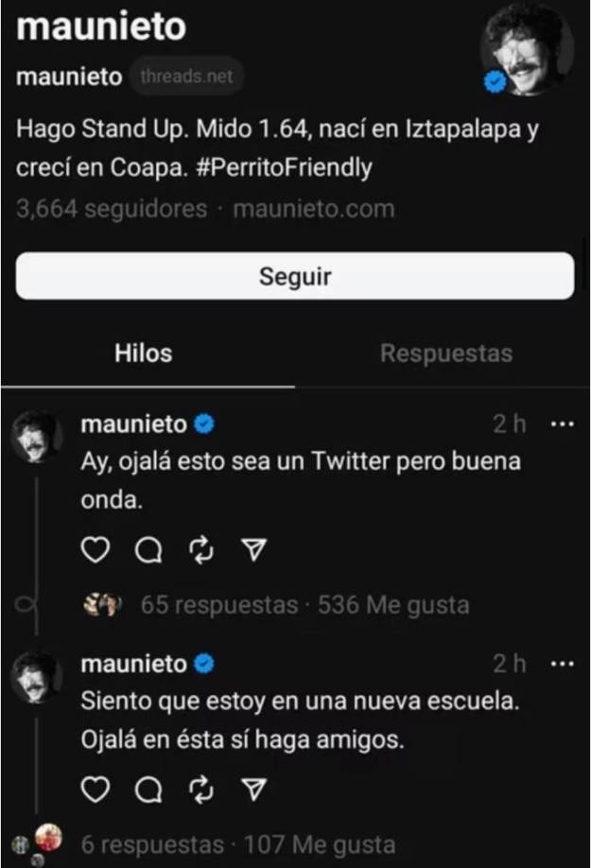Repost the nueva escuela thread

[x=201, y=790]
